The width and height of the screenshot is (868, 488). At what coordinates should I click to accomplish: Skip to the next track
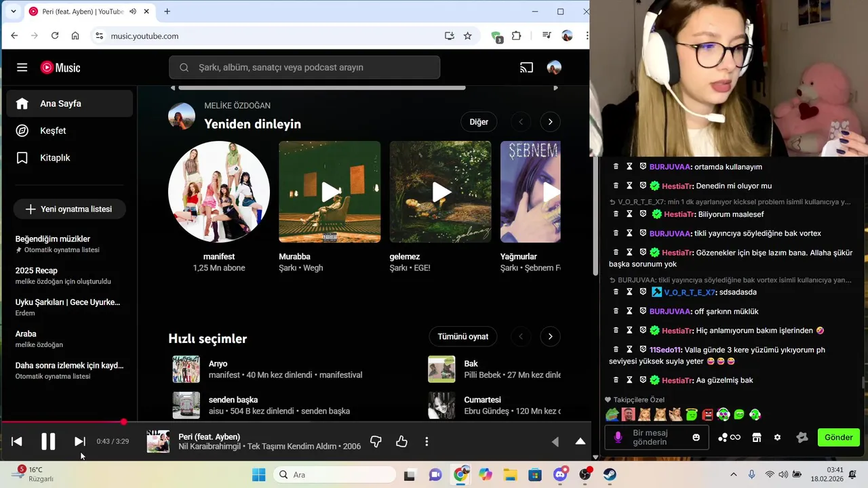[79, 441]
